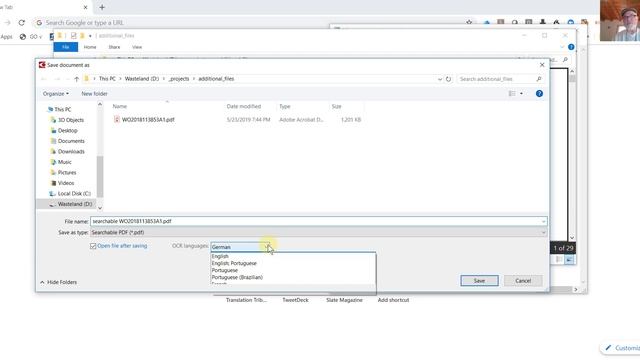
Task: Click Explorer window help icon
Action: point(571,47)
